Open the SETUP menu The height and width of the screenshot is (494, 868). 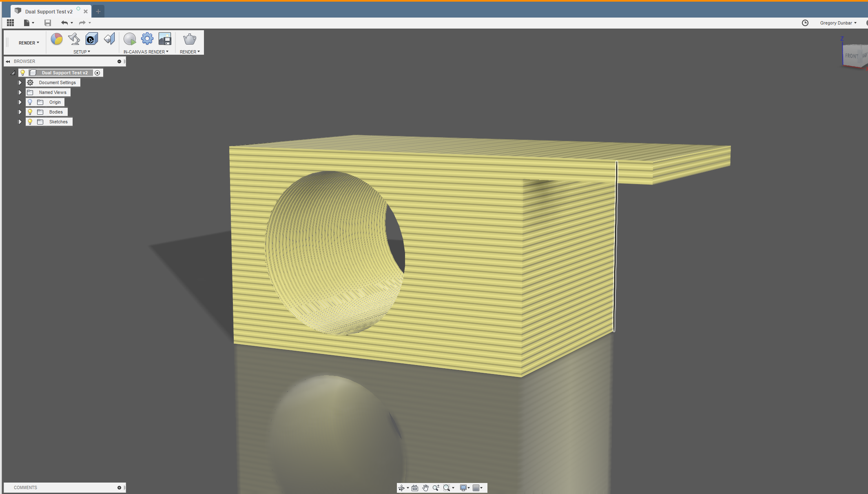(82, 52)
